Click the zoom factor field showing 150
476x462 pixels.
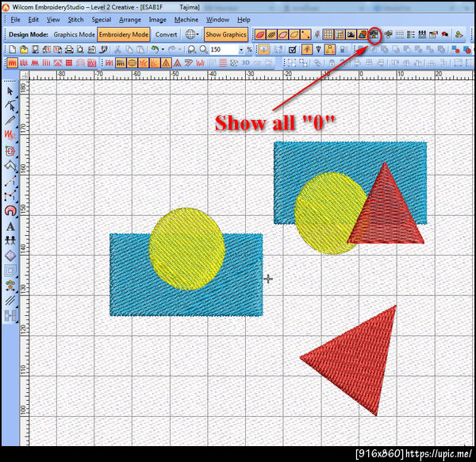[224, 49]
